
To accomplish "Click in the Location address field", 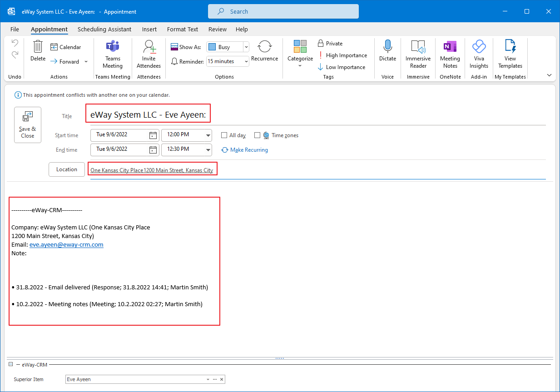I will pos(317,170).
